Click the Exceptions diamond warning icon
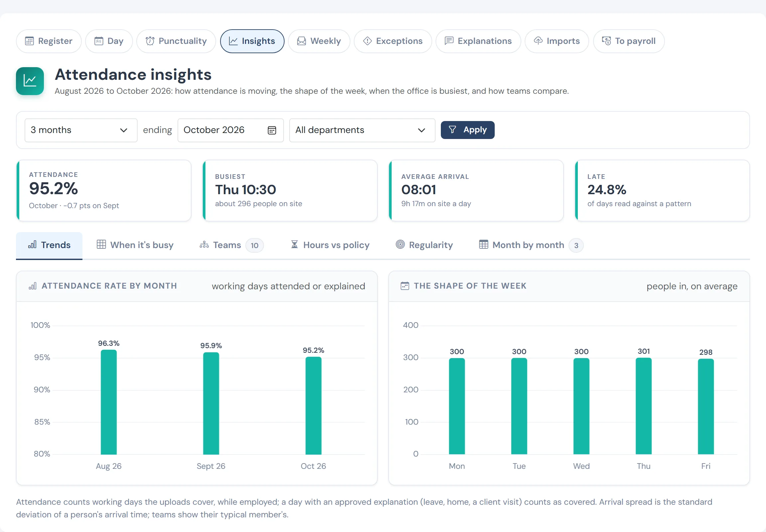 tap(367, 41)
